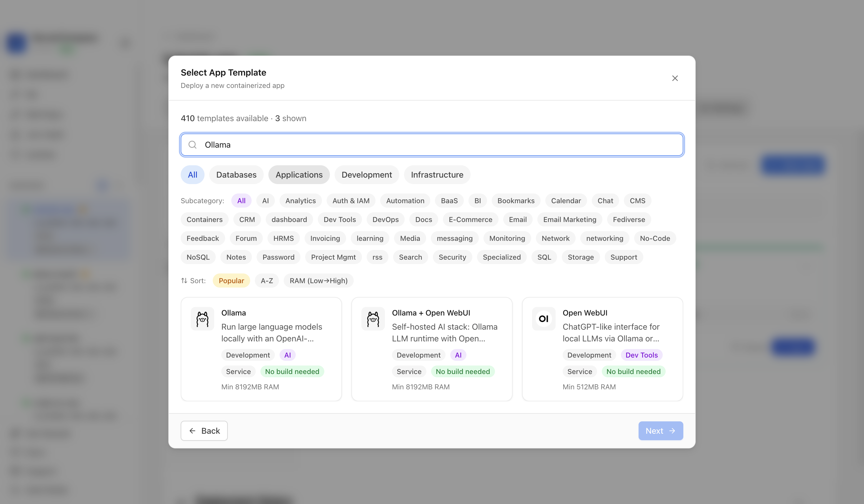Sort templates by Popular

coord(231,281)
